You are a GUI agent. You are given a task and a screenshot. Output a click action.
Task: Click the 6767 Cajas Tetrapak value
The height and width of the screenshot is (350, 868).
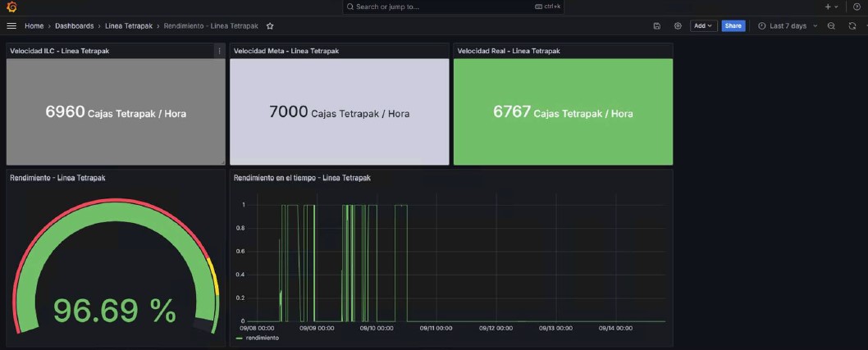click(x=563, y=112)
